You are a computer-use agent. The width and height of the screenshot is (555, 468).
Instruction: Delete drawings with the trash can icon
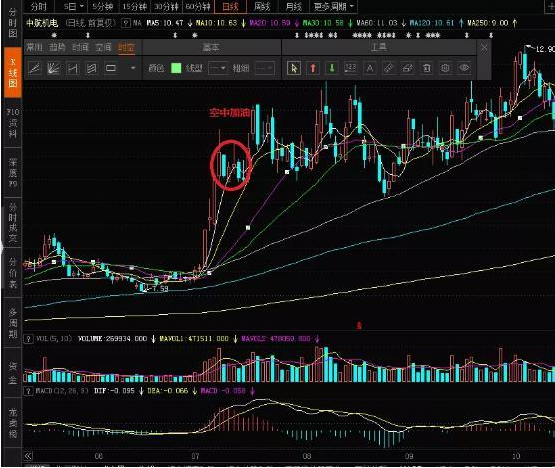tap(427, 68)
